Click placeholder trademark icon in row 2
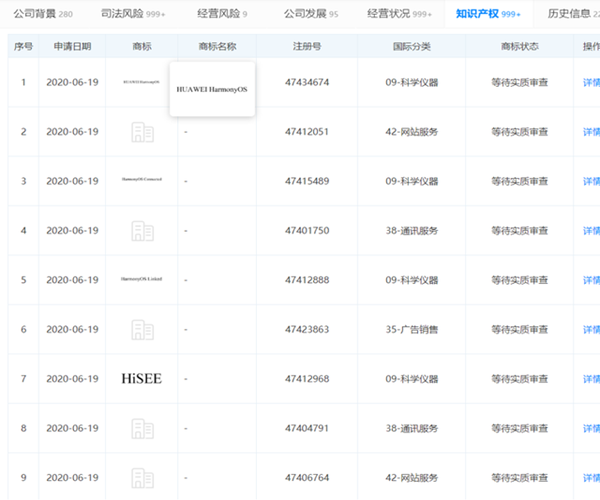The width and height of the screenshot is (600, 500). [142, 132]
